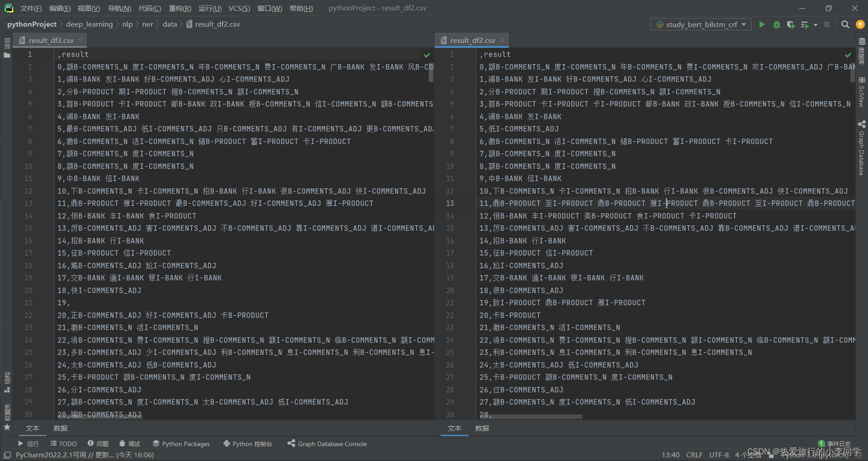Open the VCS(S) menu
The width and height of the screenshot is (868, 461).
pyautogui.click(x=239, y=8)
